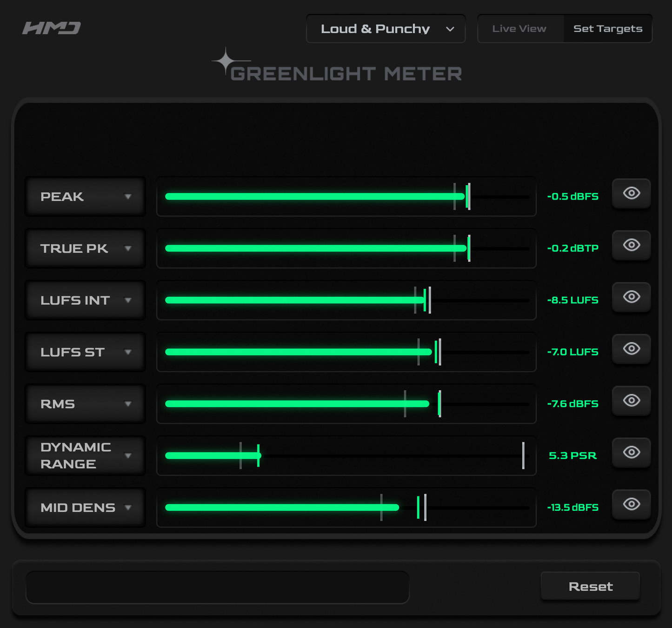Screen dimensions: 672x628
Task: Click the Reset button
Action: pyautogui.click(x=590, y=586)
